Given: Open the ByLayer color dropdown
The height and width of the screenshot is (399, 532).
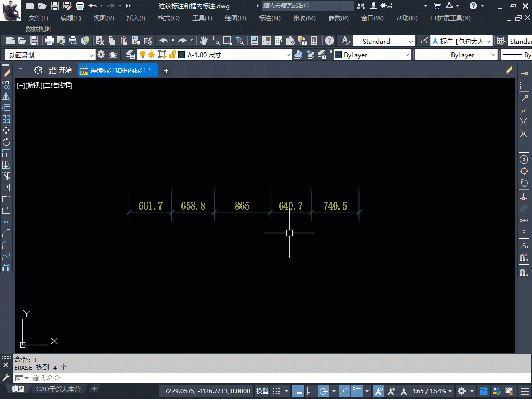Looking at the screenshot, I should (x=372, y=55).
